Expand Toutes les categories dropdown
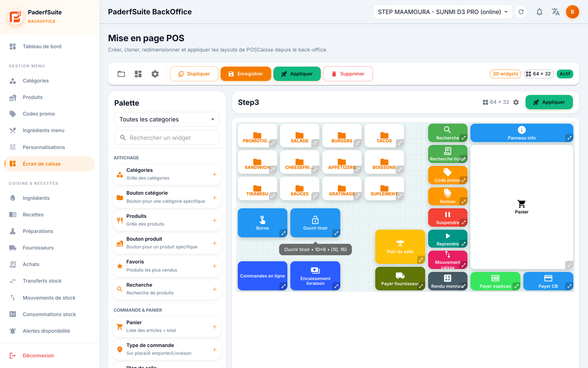 coord(167,119)
